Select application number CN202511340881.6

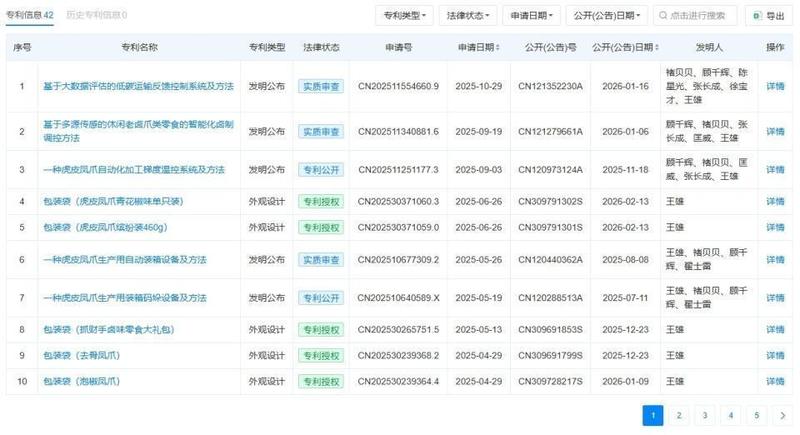coord(398,131)
